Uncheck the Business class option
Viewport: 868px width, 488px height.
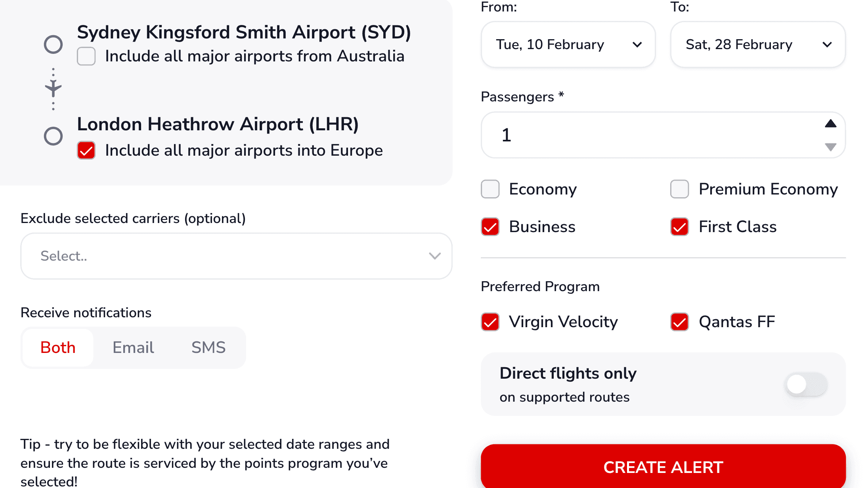point(490,227)
